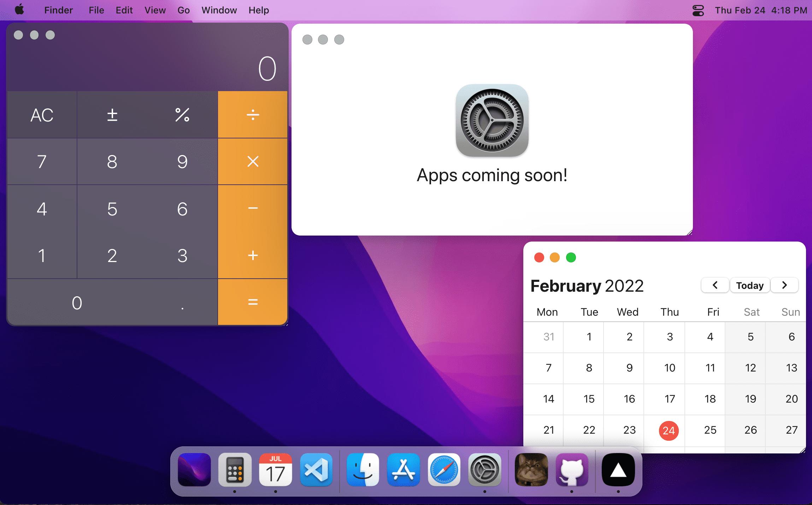
Task: Open the Window menu
Action: [219, 10]
